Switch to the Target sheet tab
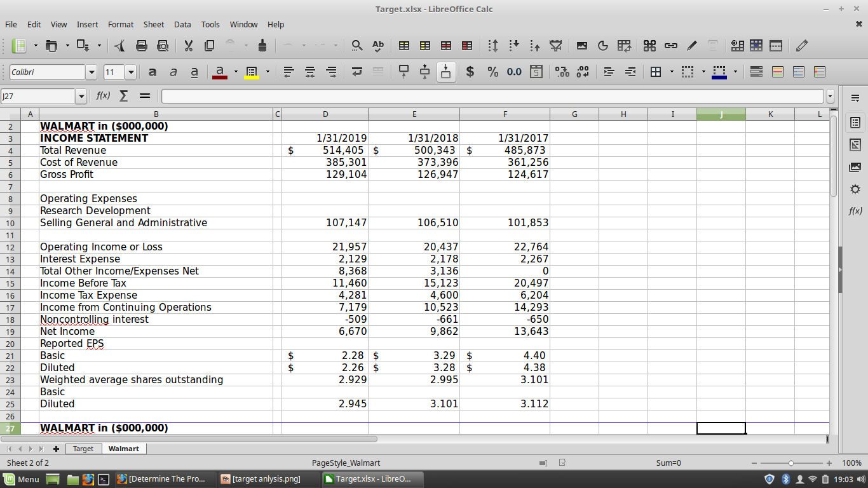This screenshot has width=868, height=488. pos(83,449)
